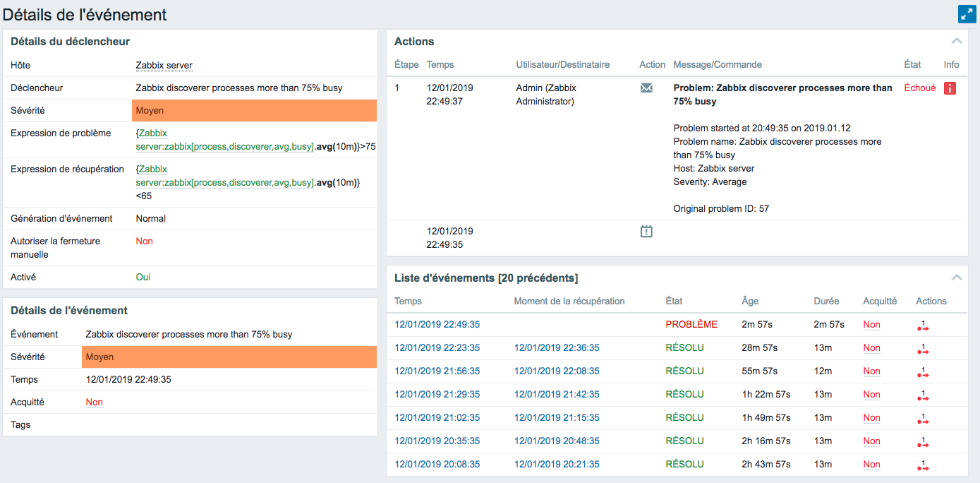Viewport: 980px width, 483px height.
Task: Open event time 12/01/2019 20:08:35
Action: point(437,465)
